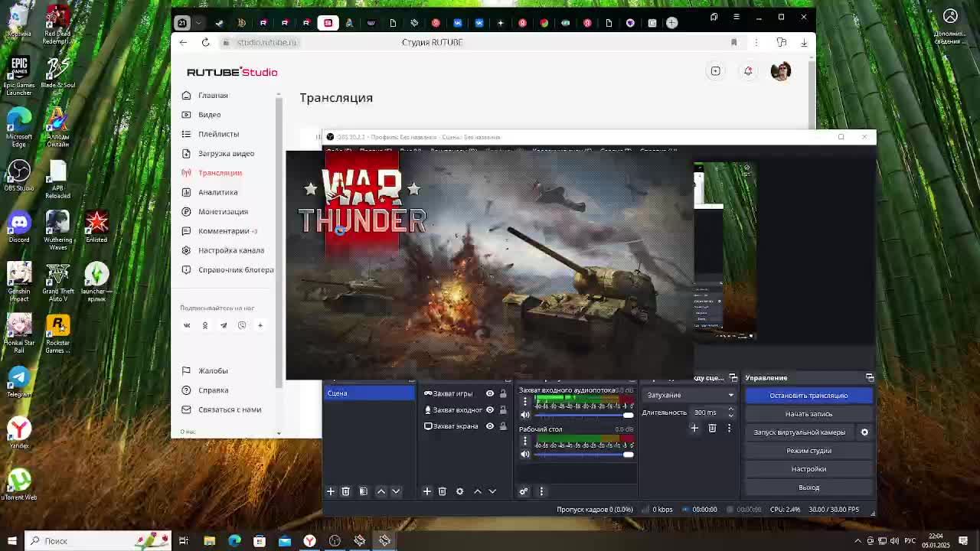Screen dimensions: 980x551
Task: Toggle lock on Захват игры source
Action: pyautogui.click(x=503, y=393)
